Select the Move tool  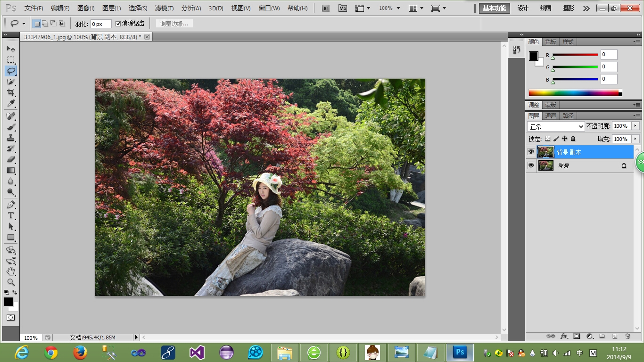11,49
